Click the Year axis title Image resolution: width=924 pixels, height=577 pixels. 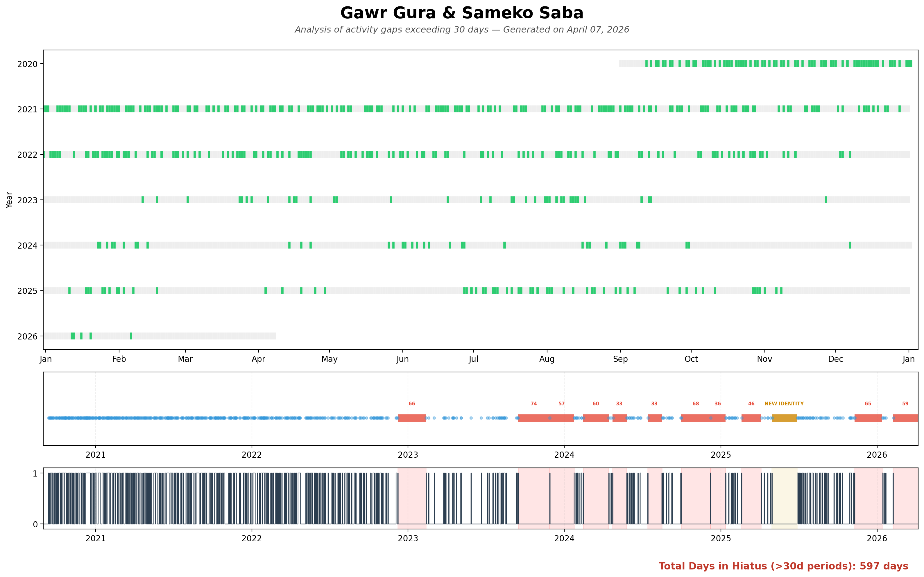9,200
